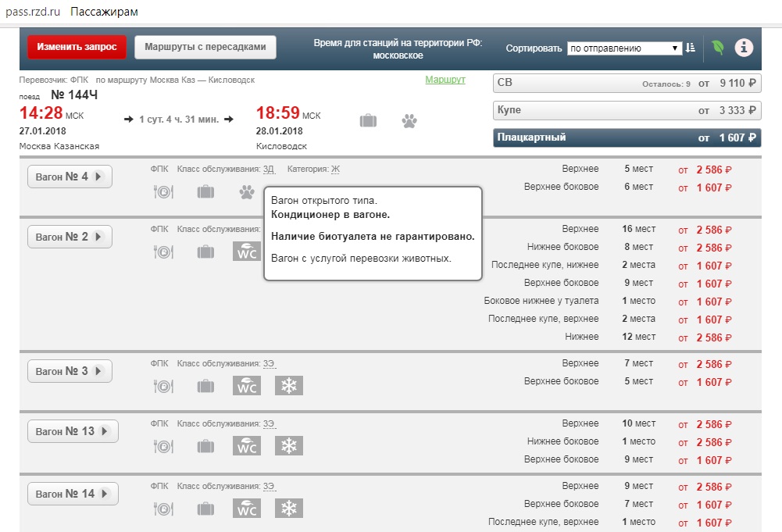Open the info icon in header
782x532 pixels.
[743, 48]
